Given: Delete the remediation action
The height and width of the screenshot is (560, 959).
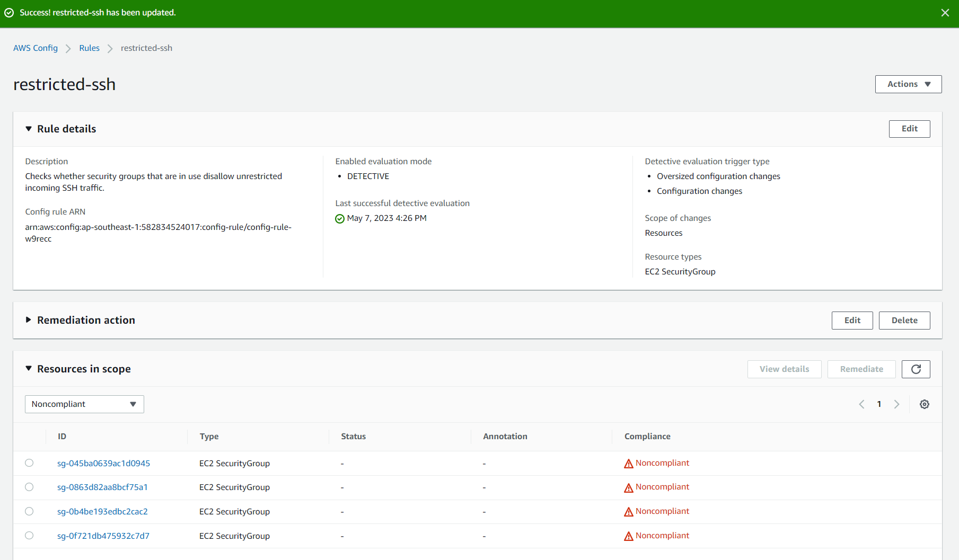Looking at the screenshot, I should [x=904, y=321].
